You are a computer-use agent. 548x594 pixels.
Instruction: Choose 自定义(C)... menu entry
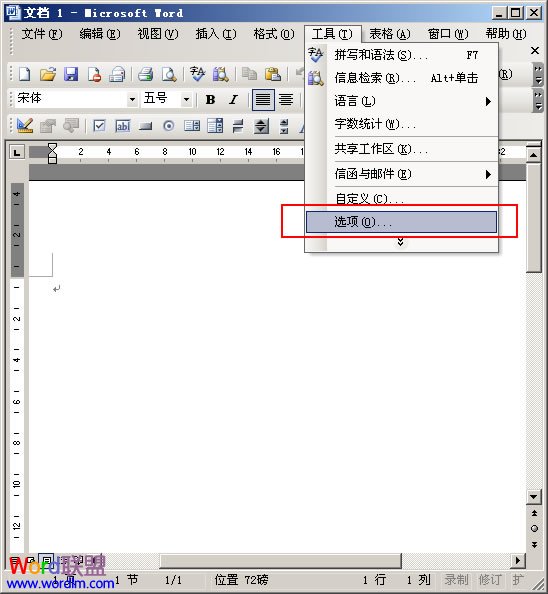click(x=401, y=199)
